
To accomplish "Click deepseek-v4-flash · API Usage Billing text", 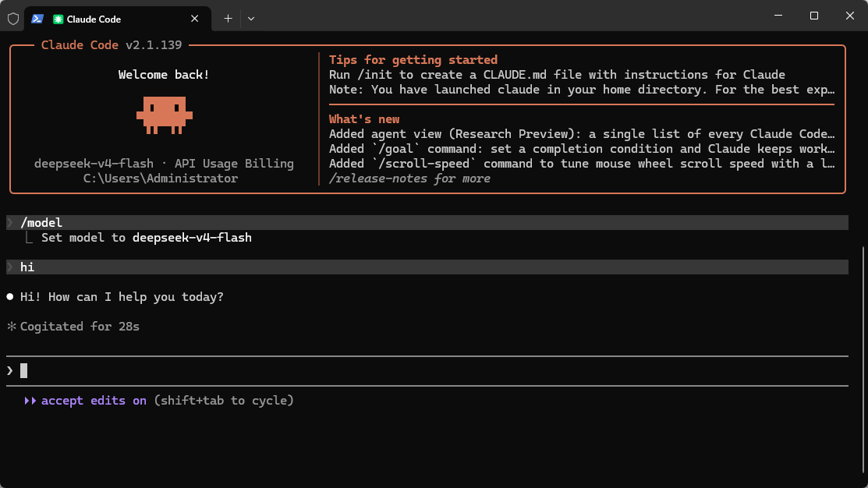I will [x=164, y=164].
